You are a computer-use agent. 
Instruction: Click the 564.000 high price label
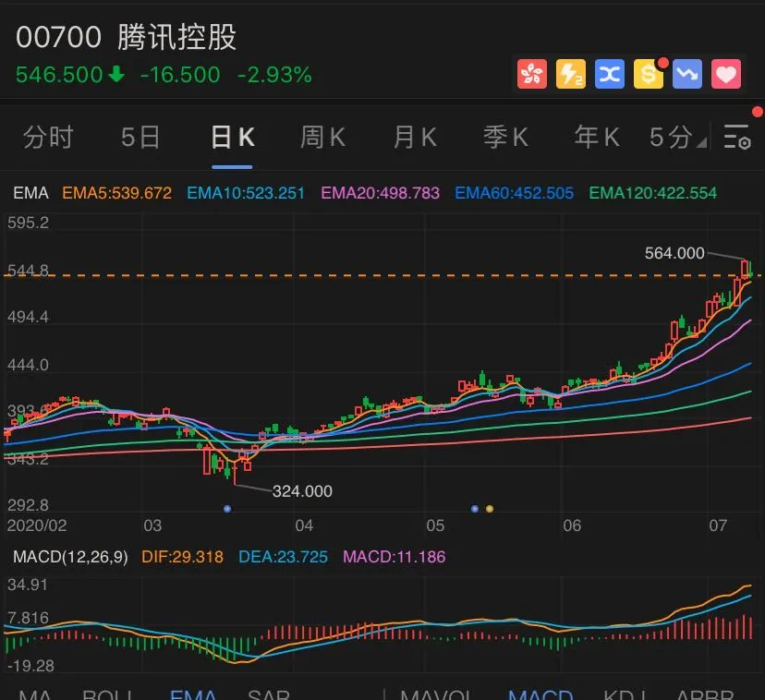pyautogui.click(x=672, y=252)
